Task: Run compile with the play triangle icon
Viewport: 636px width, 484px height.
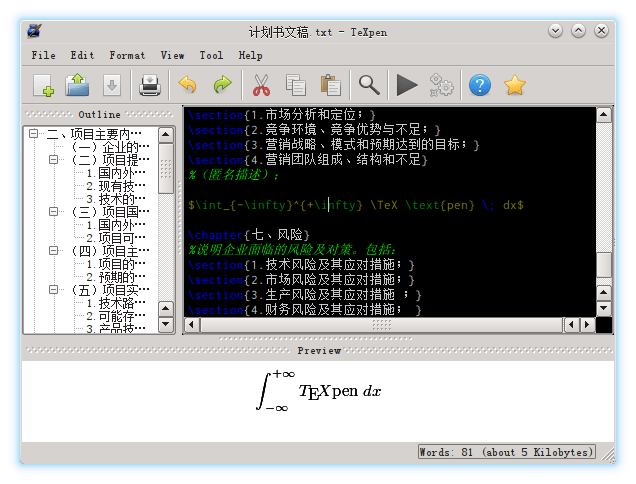Action: click(407, 85)
